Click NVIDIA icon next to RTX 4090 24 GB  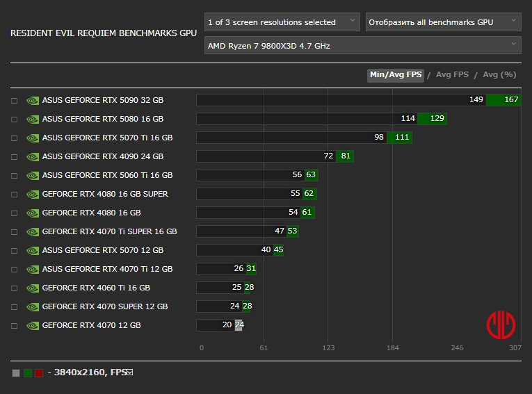33,156
